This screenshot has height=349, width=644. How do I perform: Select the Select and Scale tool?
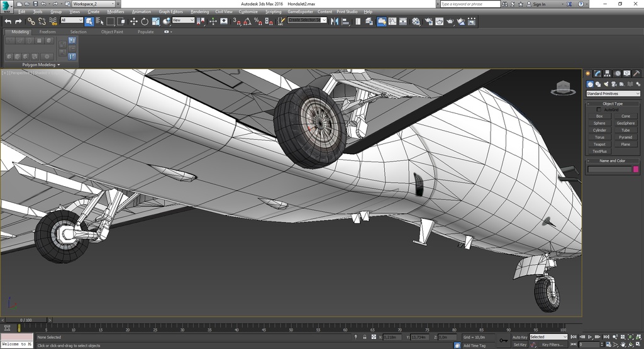point(156,21)
